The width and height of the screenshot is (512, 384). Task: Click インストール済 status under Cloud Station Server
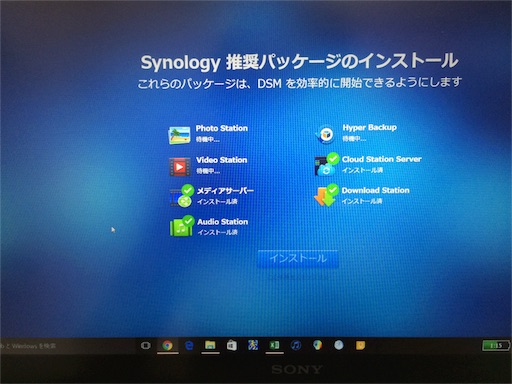point(362,170)
